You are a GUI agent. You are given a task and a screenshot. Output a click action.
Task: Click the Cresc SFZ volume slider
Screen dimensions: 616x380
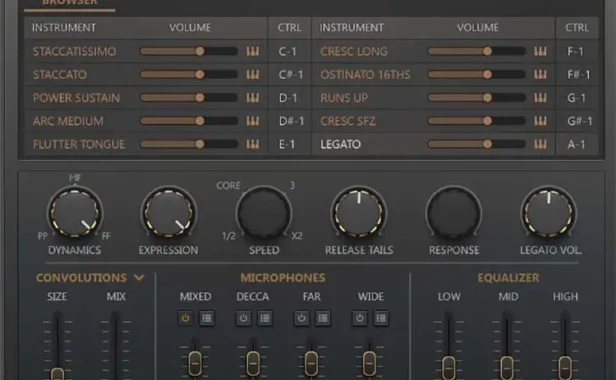476,121
